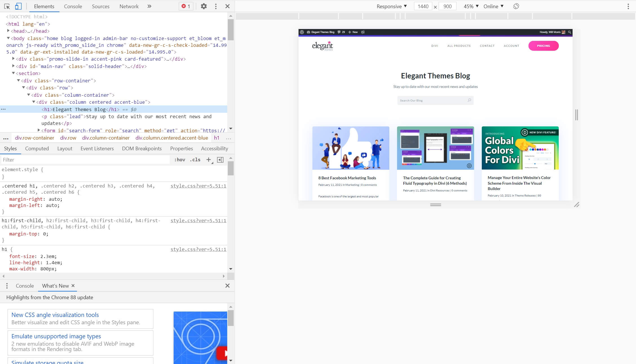Open the Responsive device preset dropdown

pyautogui.click(x=392, y=6)
